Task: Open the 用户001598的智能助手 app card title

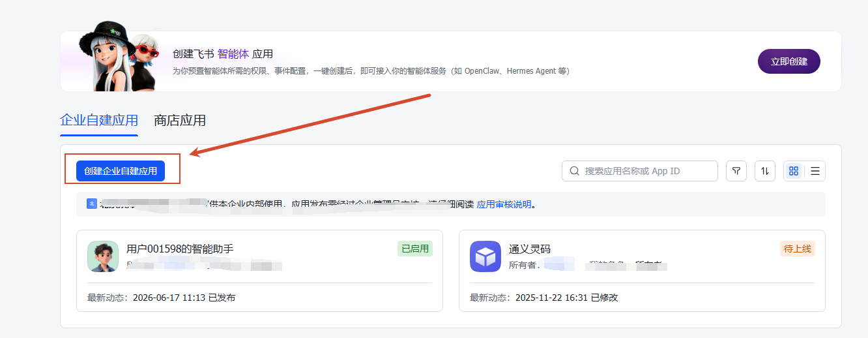Action: pos(180,249)
